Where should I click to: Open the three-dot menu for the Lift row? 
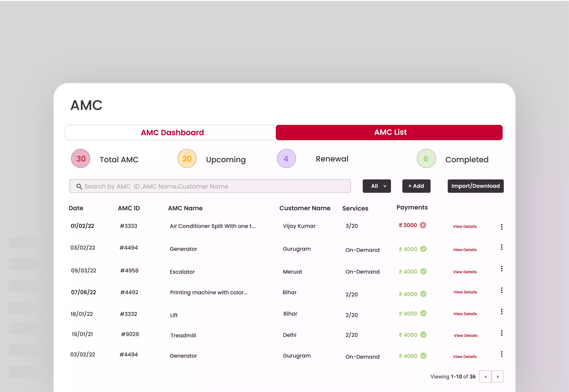(502, 312)
